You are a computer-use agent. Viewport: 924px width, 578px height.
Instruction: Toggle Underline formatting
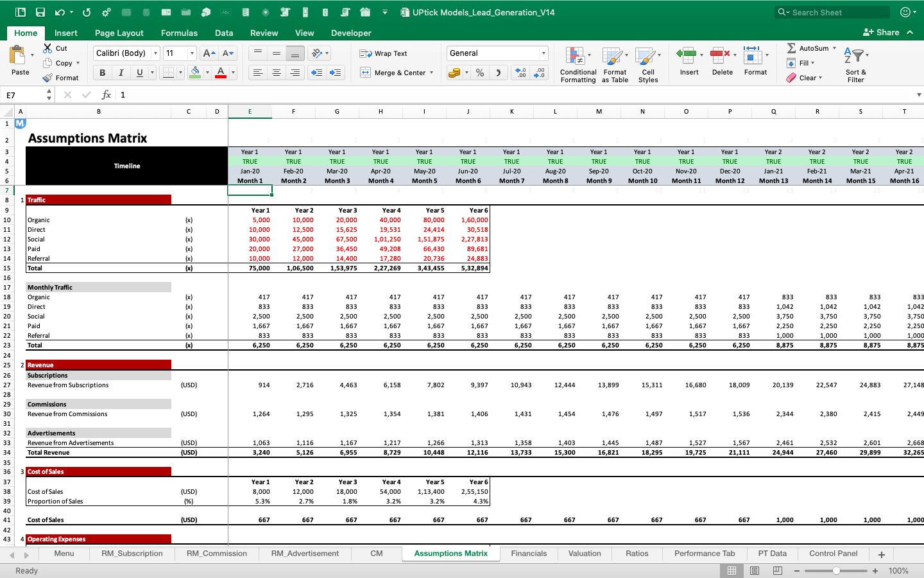point(139,73)
